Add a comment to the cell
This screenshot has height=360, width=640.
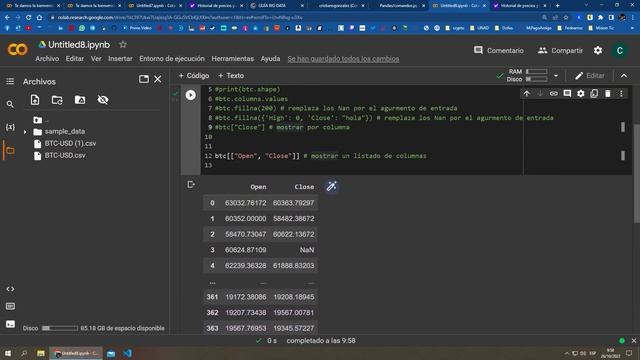[x=567, y=94]
